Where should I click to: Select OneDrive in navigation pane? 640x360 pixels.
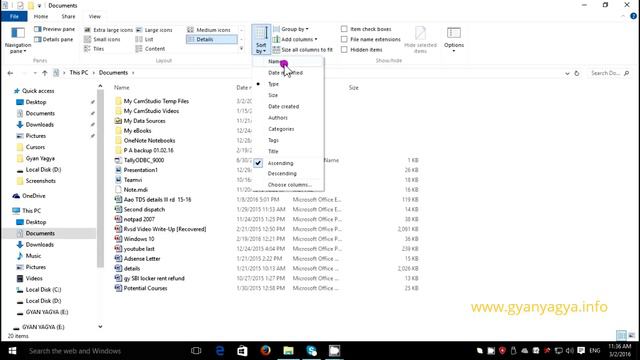33,196
